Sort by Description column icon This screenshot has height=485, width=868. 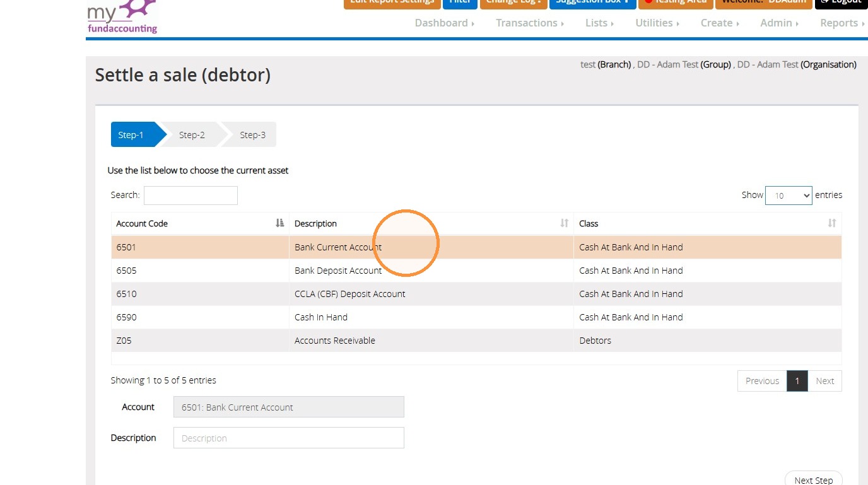pyautogui.click(x=565, y=223)
